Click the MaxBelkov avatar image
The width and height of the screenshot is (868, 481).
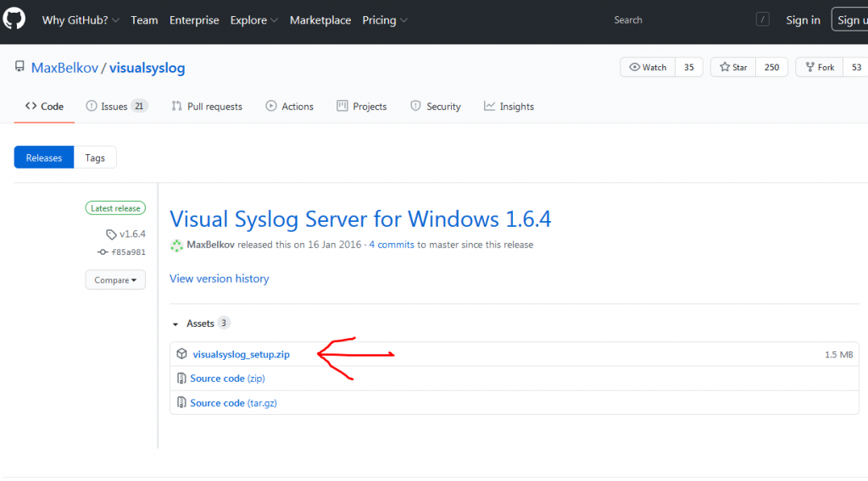point(176,245)
